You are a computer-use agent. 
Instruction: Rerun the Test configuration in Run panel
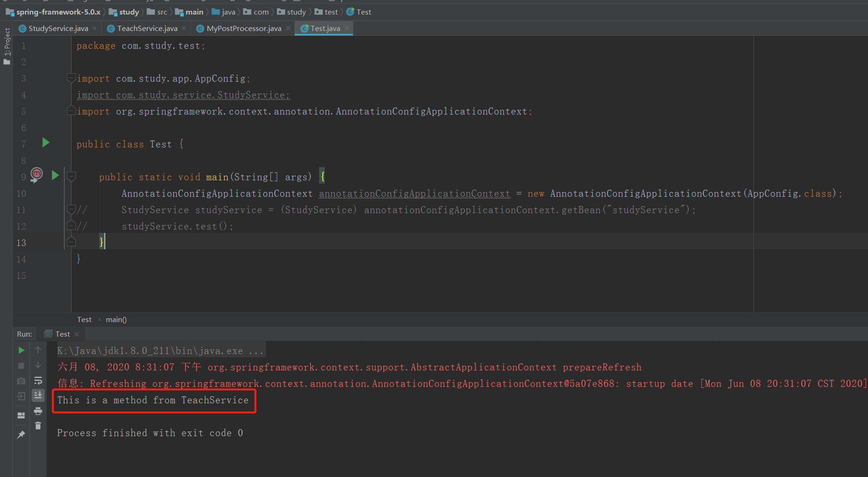tap(21, 350)
